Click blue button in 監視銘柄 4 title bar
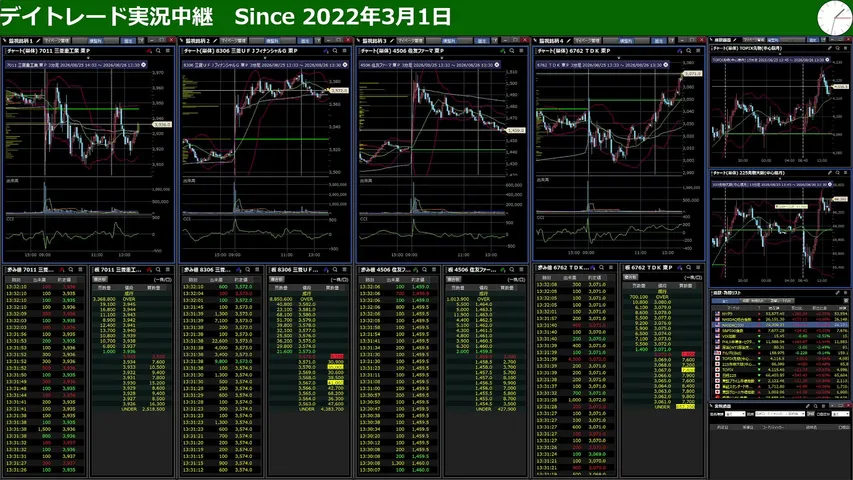 click(x=659, y=40)
